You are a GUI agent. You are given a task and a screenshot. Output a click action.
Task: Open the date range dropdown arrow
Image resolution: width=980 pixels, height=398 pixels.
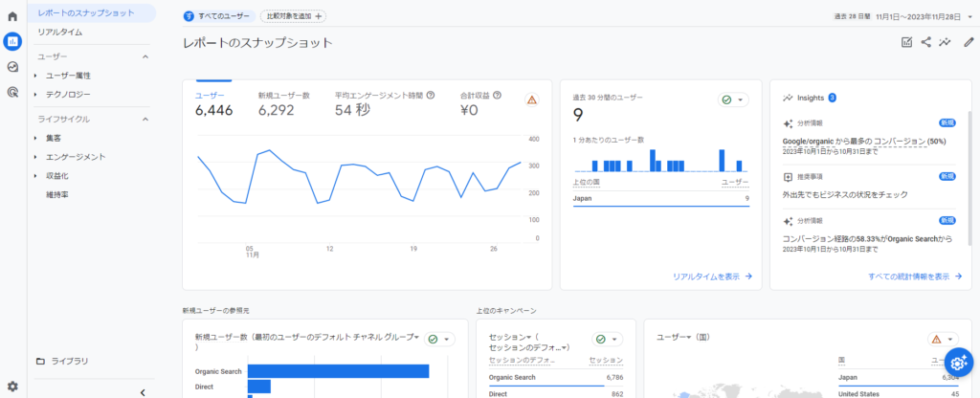(969, 16)
